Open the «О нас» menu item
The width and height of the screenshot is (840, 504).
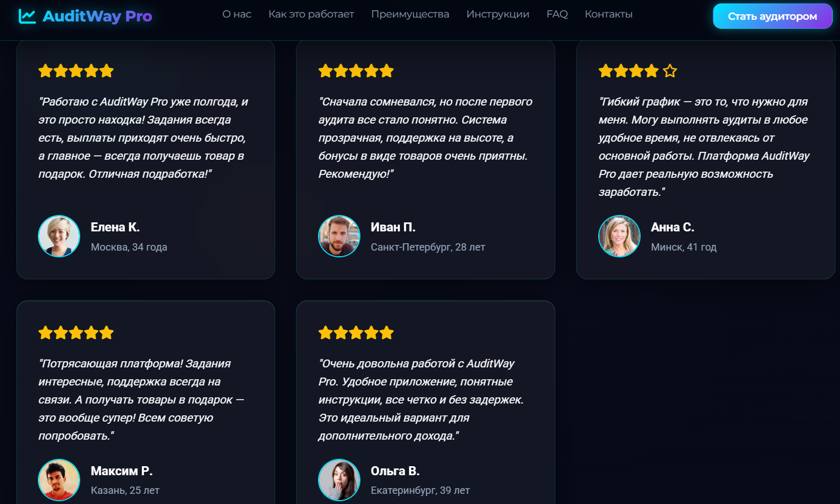[237, 14]
